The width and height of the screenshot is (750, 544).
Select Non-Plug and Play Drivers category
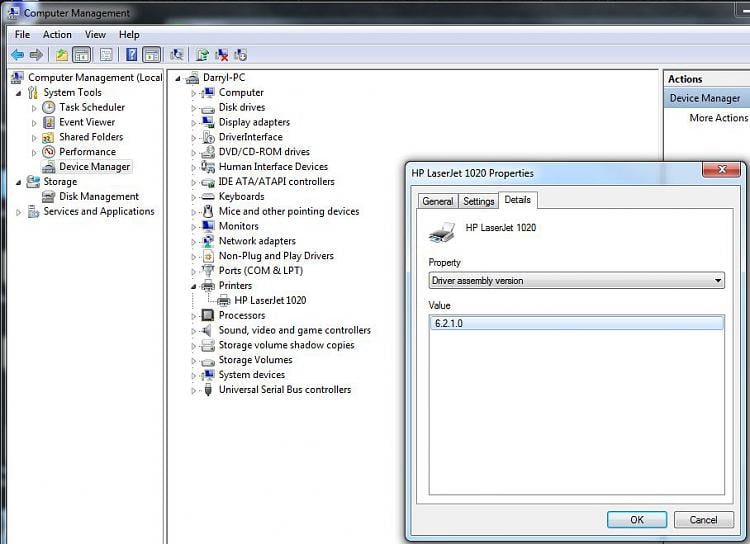276,255
